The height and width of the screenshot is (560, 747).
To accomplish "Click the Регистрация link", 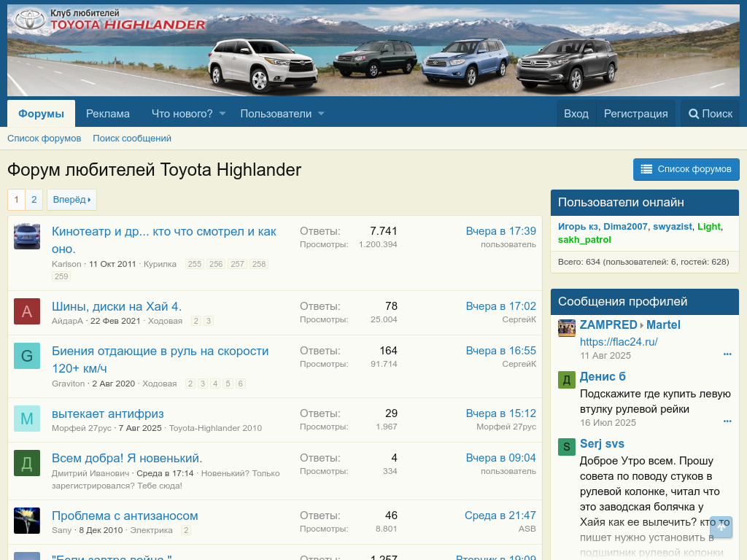I will [635, 114].
